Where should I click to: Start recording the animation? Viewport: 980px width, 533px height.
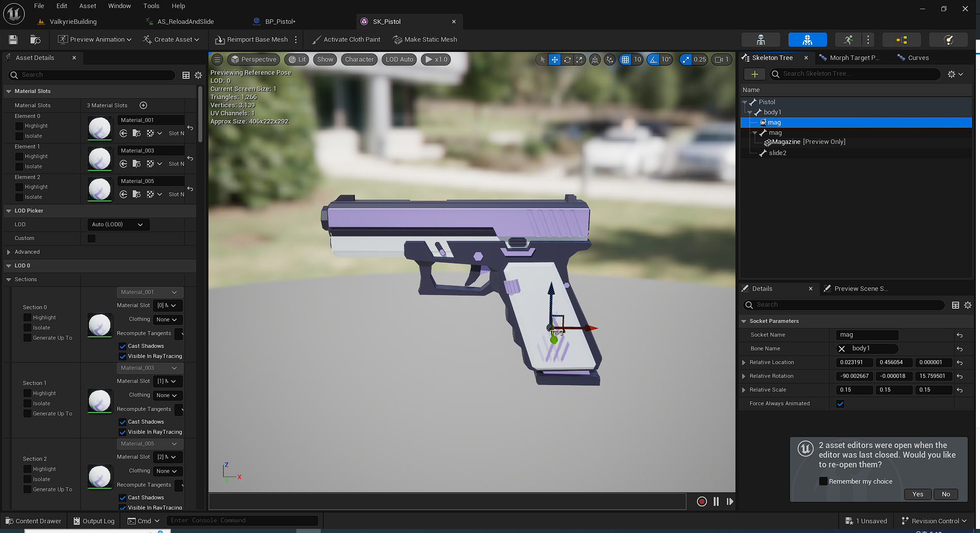[x=701, y=501]
